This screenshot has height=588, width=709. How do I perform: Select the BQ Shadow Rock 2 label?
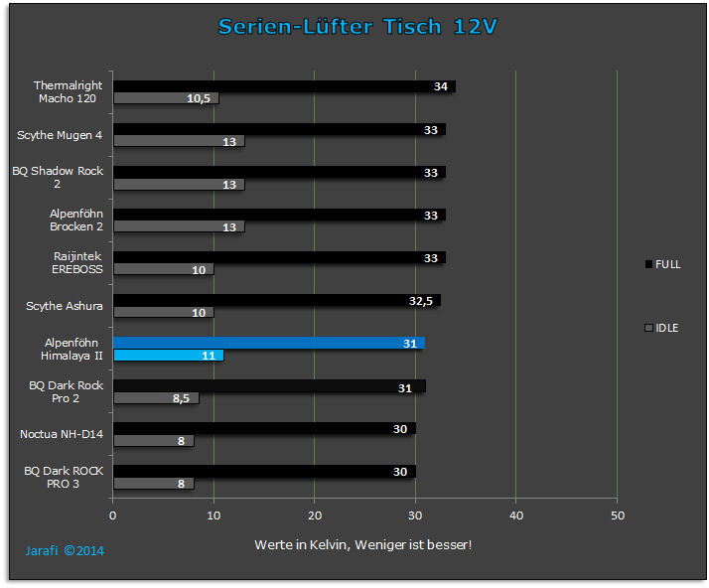click(58, 178)
